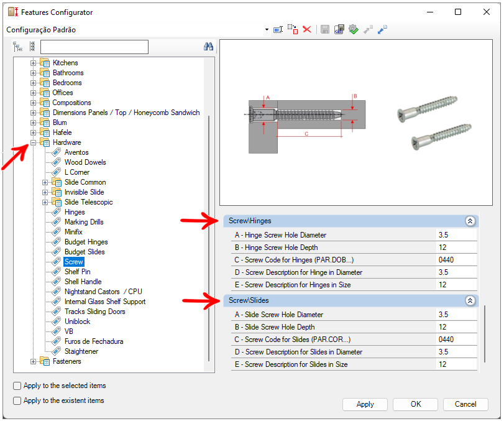
Task: Click the rename configuration icon
Action: click(x=278, y=30)
